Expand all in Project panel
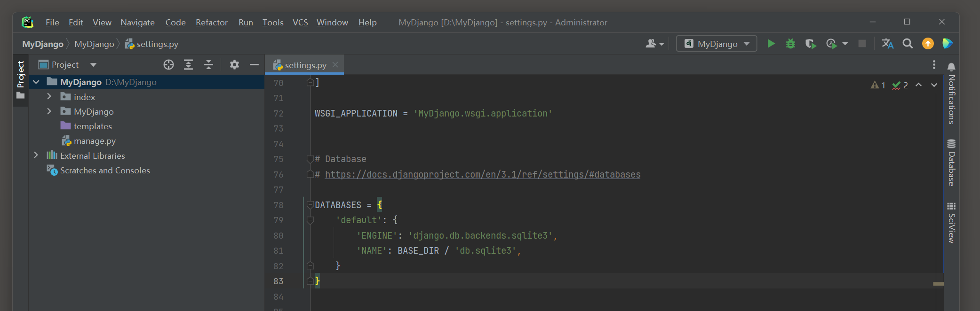Screen dimensions: 980x311 (x=188, y=65)
